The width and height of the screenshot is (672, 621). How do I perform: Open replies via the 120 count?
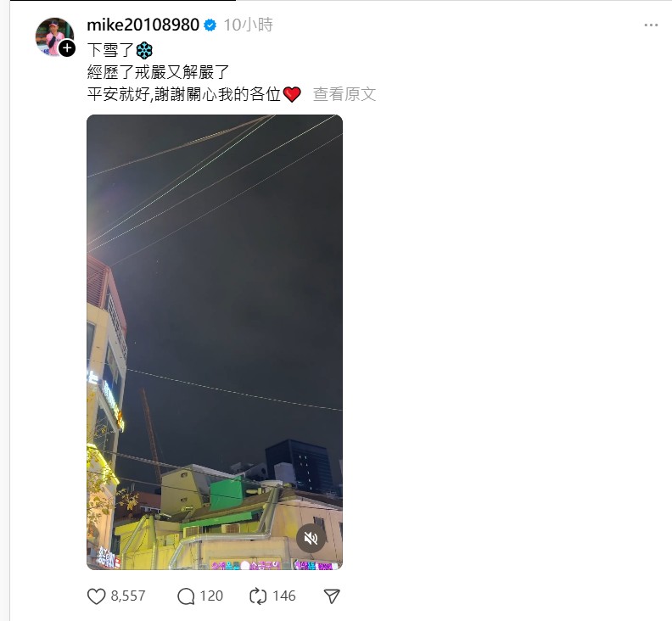click(x=211, y=596)
